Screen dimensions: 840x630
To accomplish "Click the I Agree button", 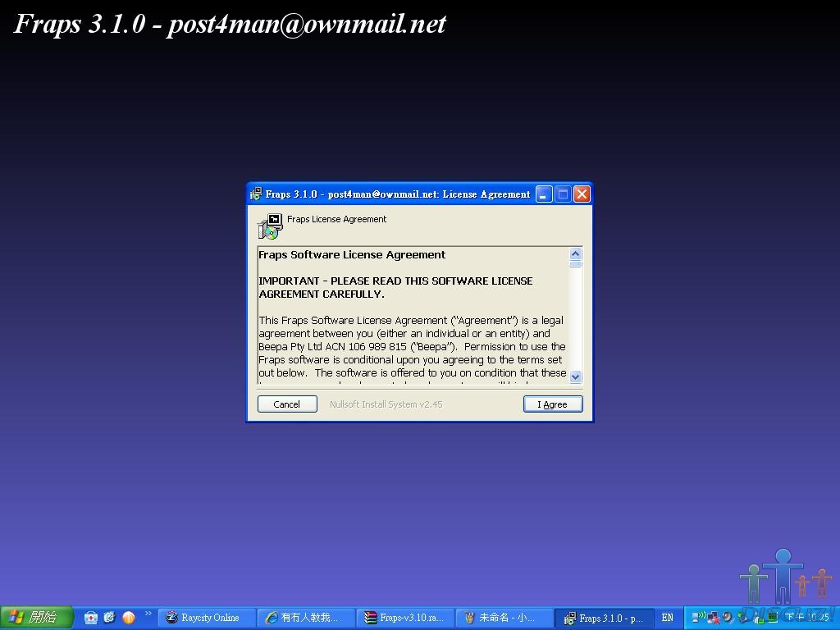I will [553, 404].
